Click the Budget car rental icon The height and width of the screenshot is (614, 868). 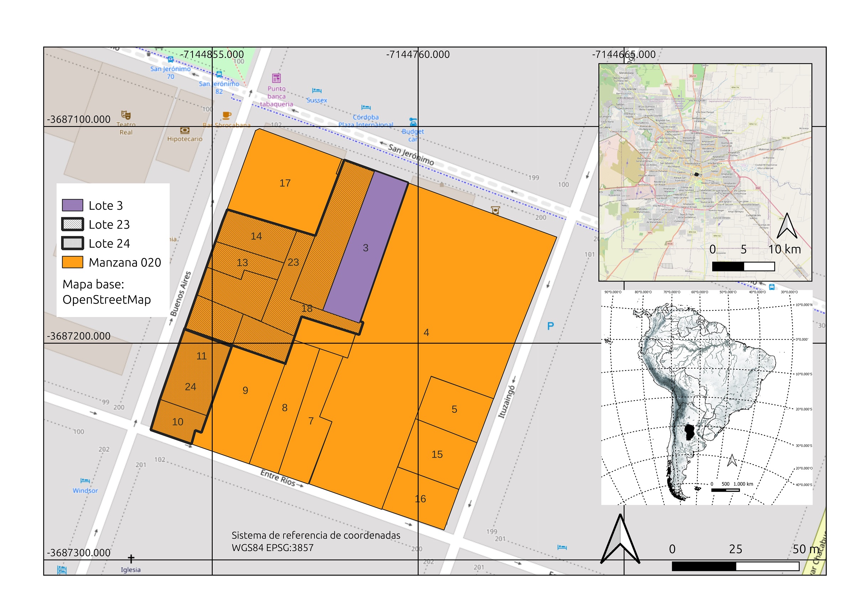pos(413,122)
